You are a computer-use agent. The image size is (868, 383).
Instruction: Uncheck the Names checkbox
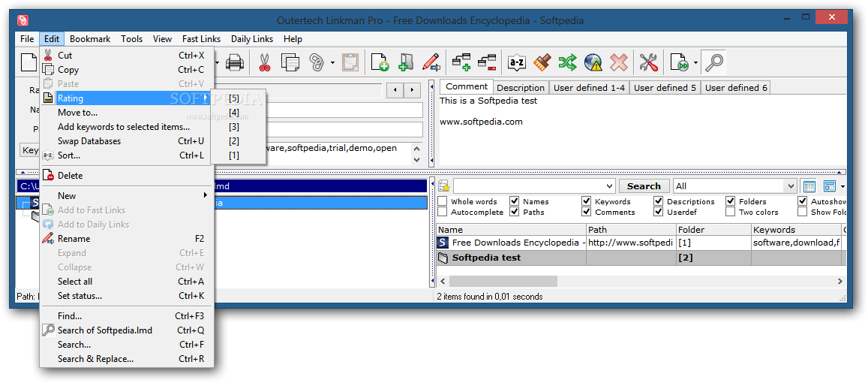click(x=514, y=201)
